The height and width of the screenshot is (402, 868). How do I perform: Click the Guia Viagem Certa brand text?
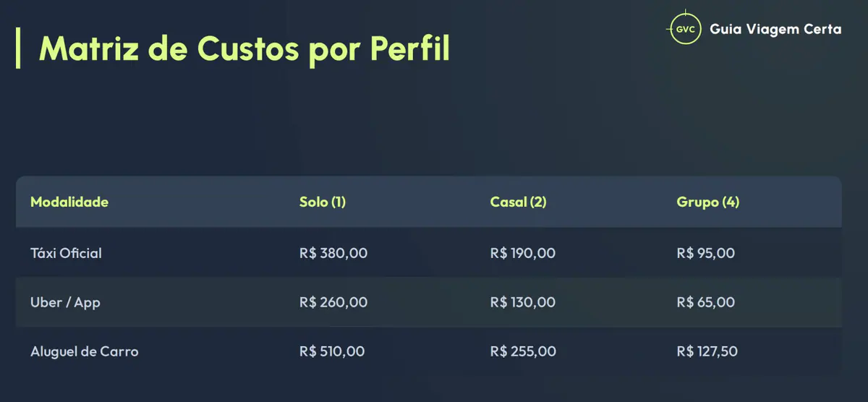point(775,29)
